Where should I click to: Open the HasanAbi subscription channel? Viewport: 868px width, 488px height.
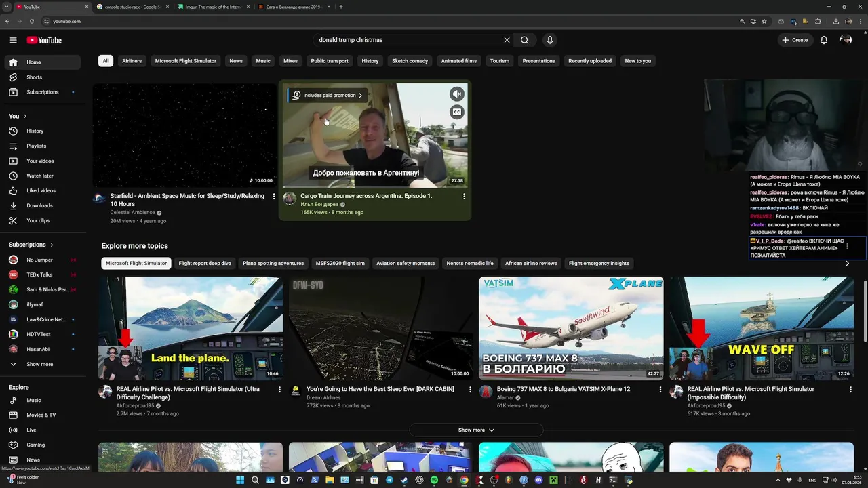42,350
